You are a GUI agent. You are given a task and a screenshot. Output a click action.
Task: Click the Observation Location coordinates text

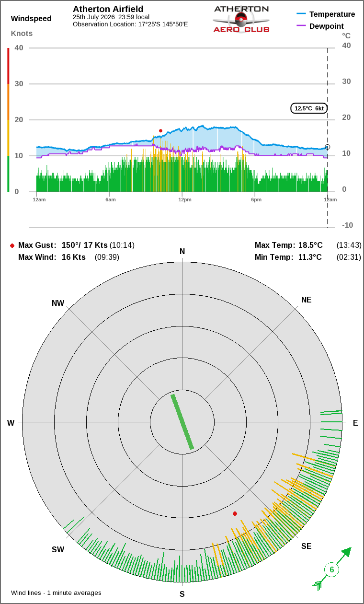[130, 24]
